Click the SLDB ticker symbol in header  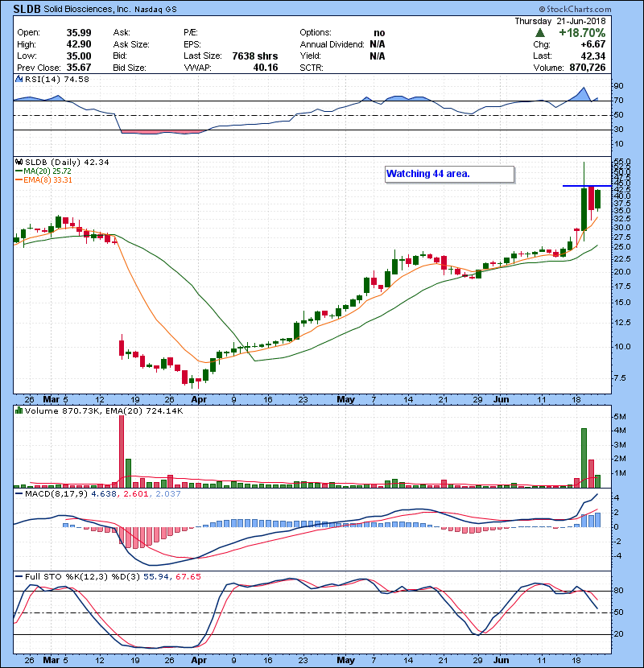coord(27,8)
